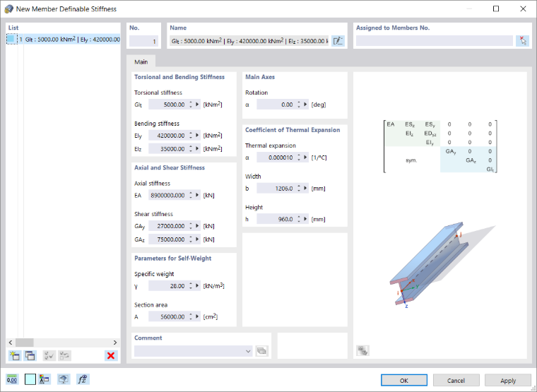Image resolution: width=537 pixels, height=392 pixels.
Task: Click the List horizontal scrollbar thumb
Action: tap(25, 343)
